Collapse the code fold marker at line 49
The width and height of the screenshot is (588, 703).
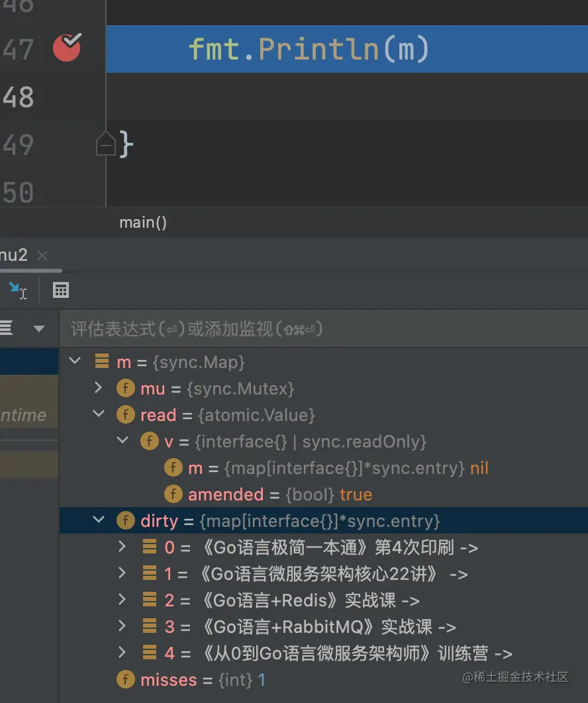106,144
